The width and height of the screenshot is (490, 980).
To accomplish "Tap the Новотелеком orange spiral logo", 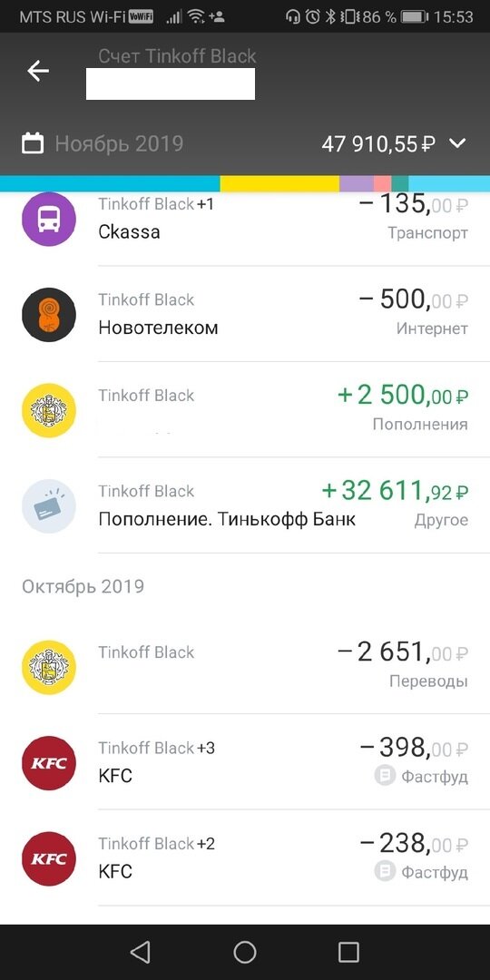I will coord(49,314).
